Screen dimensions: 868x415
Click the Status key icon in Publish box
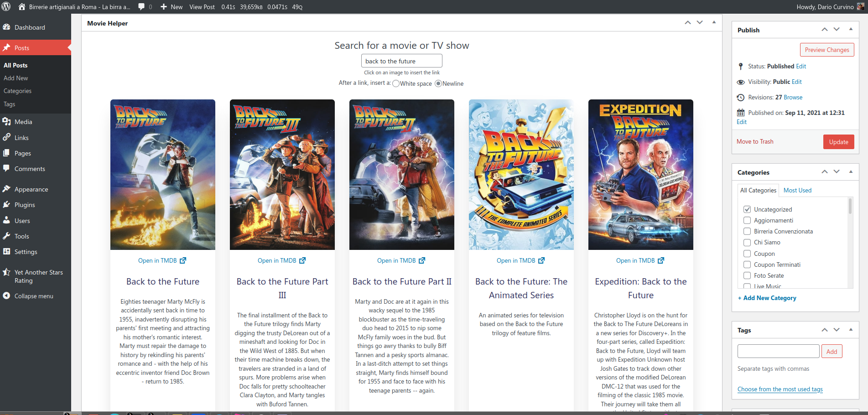click(741, 67)
